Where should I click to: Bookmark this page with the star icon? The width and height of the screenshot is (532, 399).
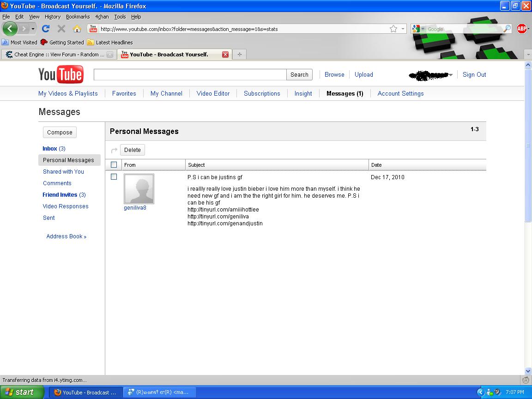pyautogui.click(x=393, y=29)
